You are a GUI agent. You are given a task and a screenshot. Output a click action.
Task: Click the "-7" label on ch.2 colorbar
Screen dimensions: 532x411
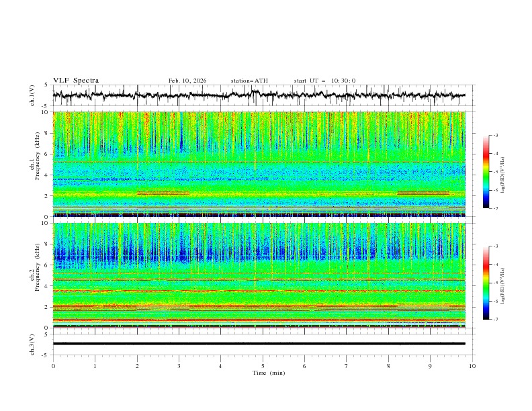495,320
